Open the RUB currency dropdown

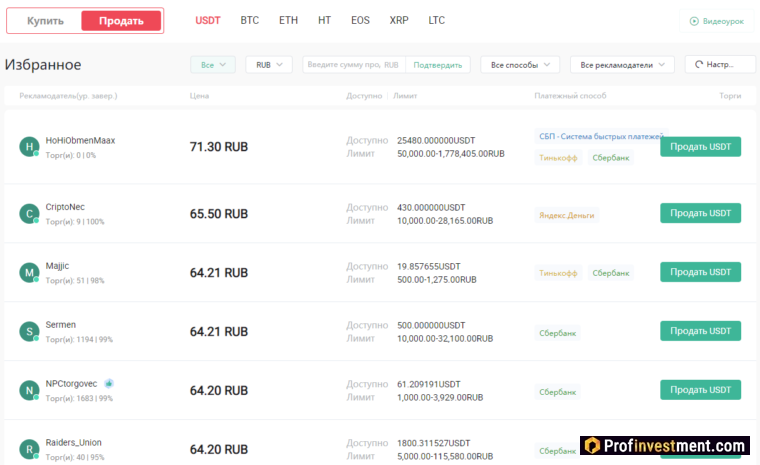[269, 64]
